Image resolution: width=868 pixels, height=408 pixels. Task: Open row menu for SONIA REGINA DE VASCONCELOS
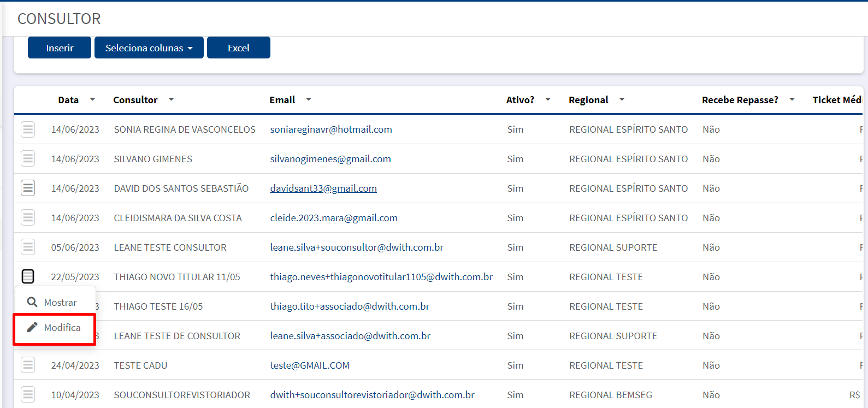(x=28, y=129)
